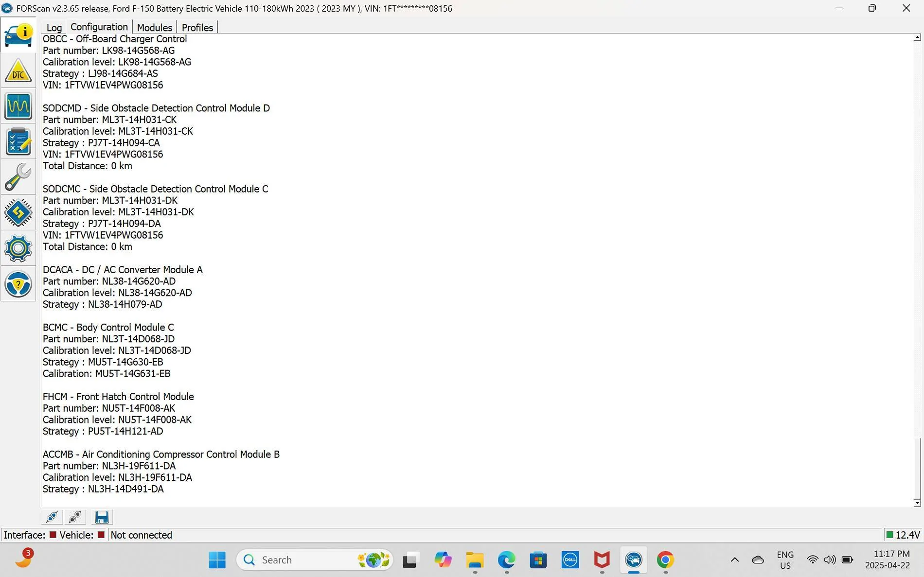Launch Copilot from the taskbar
The image size is (924, 577).
tap(443, 560)
